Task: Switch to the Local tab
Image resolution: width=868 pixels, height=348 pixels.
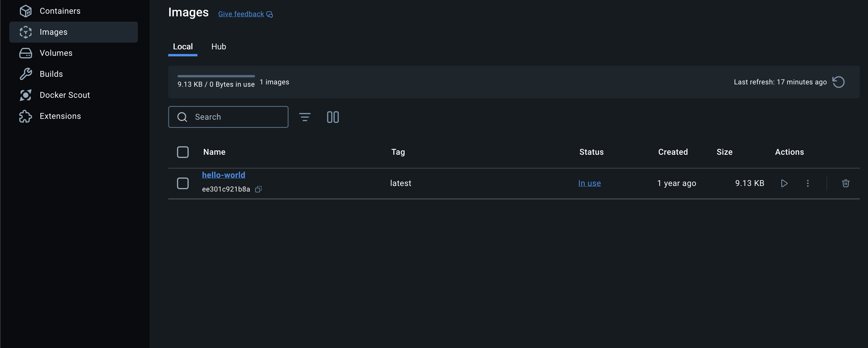Action: point(183,46)
